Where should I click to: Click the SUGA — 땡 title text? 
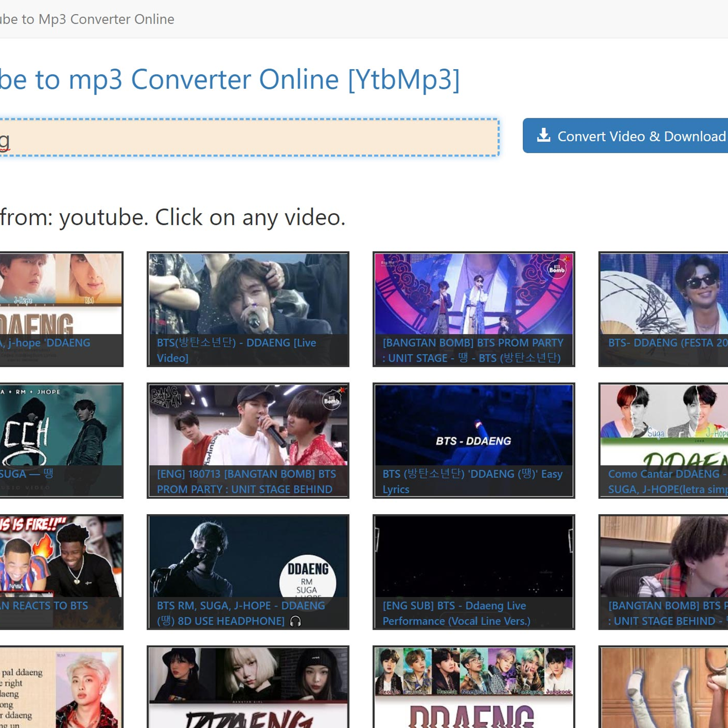[x=26, y=474]
